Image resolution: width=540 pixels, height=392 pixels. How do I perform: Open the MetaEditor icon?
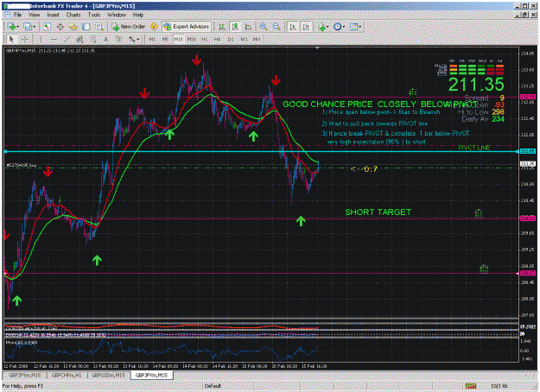154,27
